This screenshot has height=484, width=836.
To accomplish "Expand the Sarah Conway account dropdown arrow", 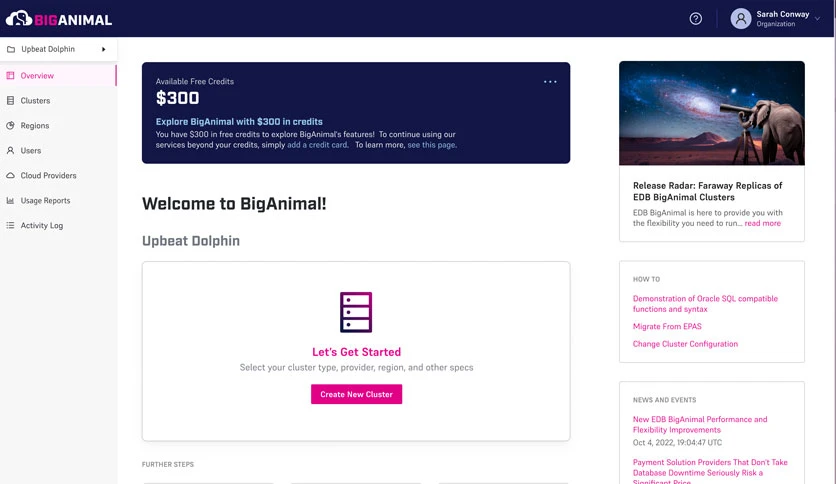I will 817,19.
